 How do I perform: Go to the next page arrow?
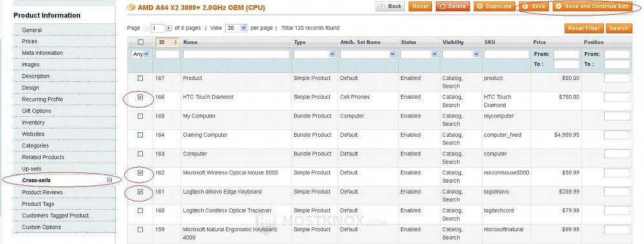pos(168,28)
